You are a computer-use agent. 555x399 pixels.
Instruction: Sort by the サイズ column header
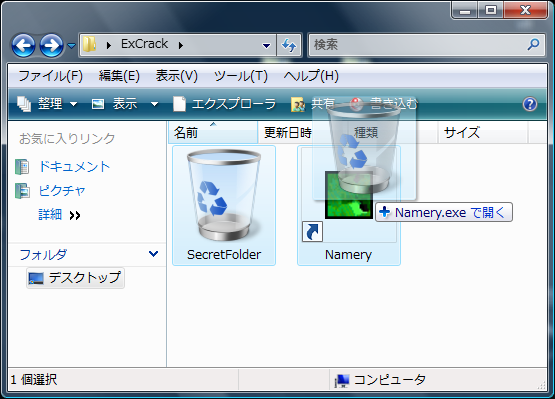pos(482,133)
